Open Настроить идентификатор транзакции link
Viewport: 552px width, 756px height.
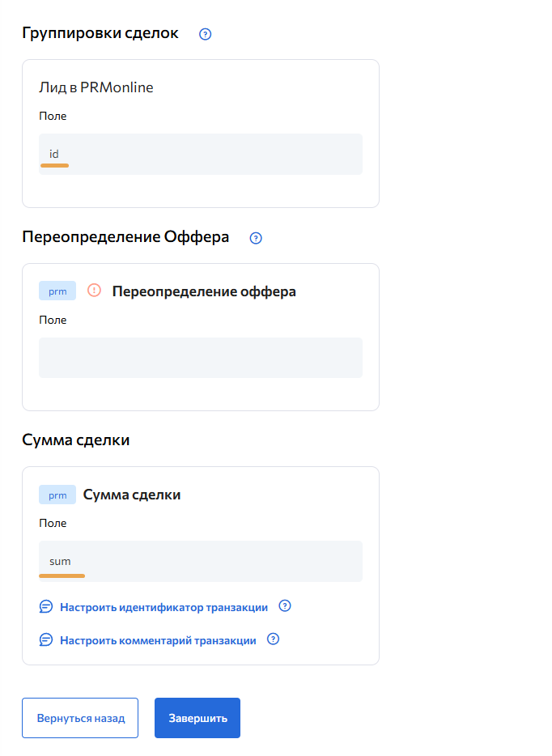pyautogui.click(x=163, y=607)
